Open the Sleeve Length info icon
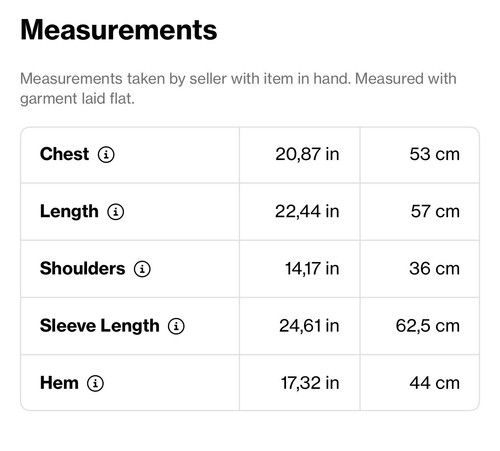 click(176, 326)
